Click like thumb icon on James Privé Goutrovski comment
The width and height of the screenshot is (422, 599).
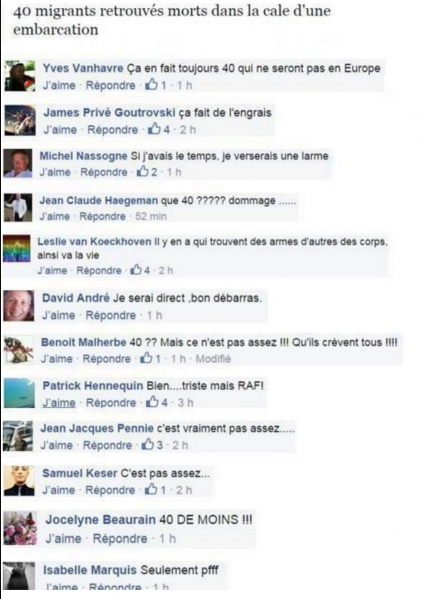[154, 129]
